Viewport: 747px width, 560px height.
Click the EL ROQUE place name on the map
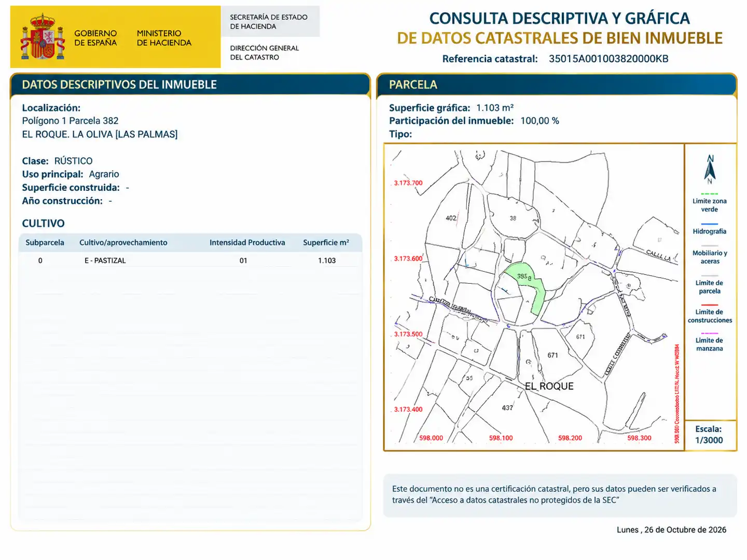(549, 386)
